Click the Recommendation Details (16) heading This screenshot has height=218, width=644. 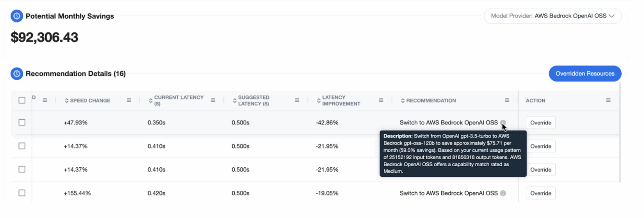coord(75,74)
